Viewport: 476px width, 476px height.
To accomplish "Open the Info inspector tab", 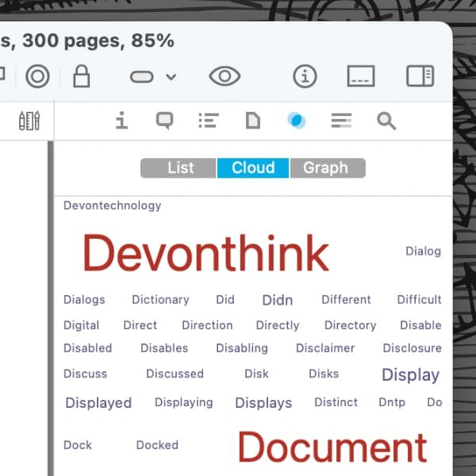I will (121, 121).
